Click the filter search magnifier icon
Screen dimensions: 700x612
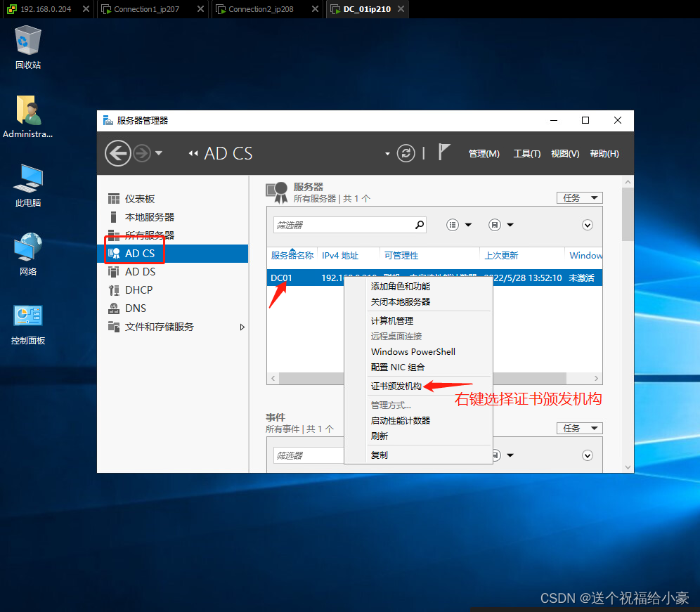[420, 224]
